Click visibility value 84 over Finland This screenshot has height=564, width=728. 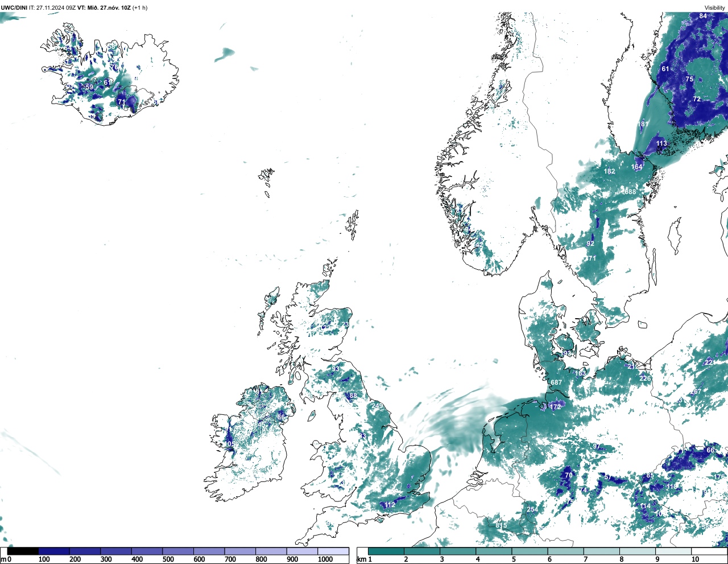tap(703, 16)
